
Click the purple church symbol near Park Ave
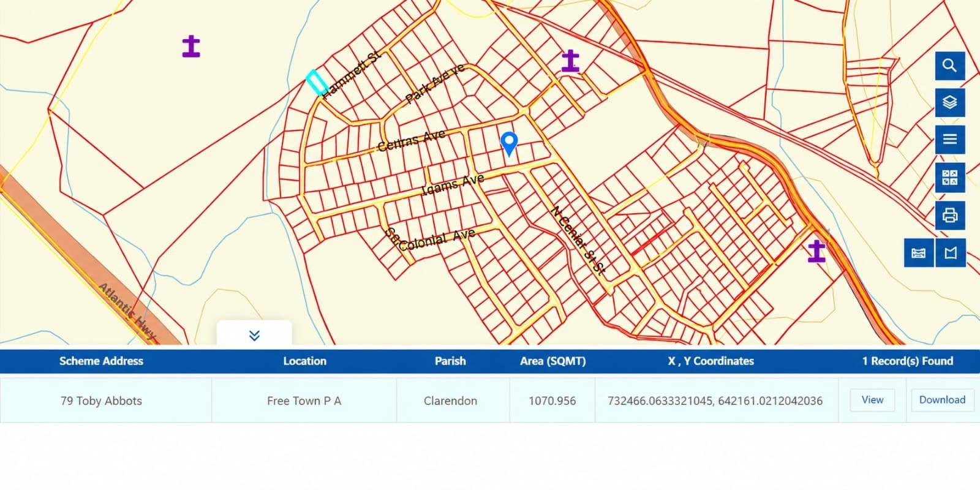570,61
